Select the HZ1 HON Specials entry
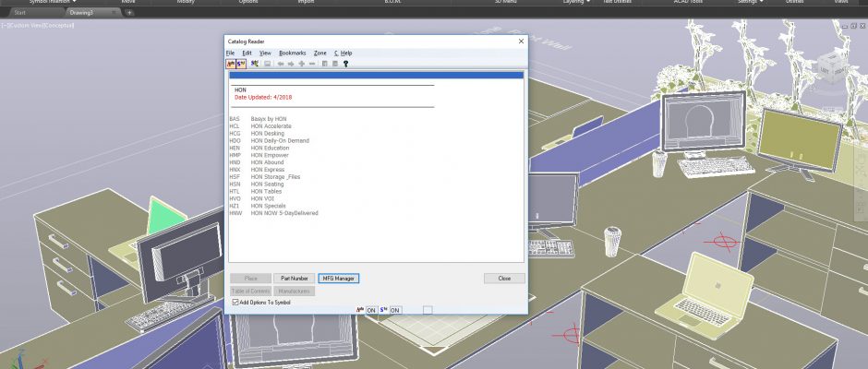The image size is (868, 369). coord(258,205)
